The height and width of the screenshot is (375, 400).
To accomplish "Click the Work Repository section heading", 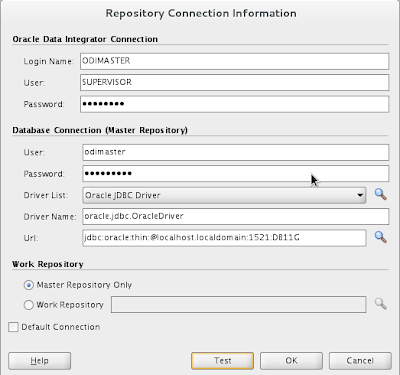I will point(48,264).
